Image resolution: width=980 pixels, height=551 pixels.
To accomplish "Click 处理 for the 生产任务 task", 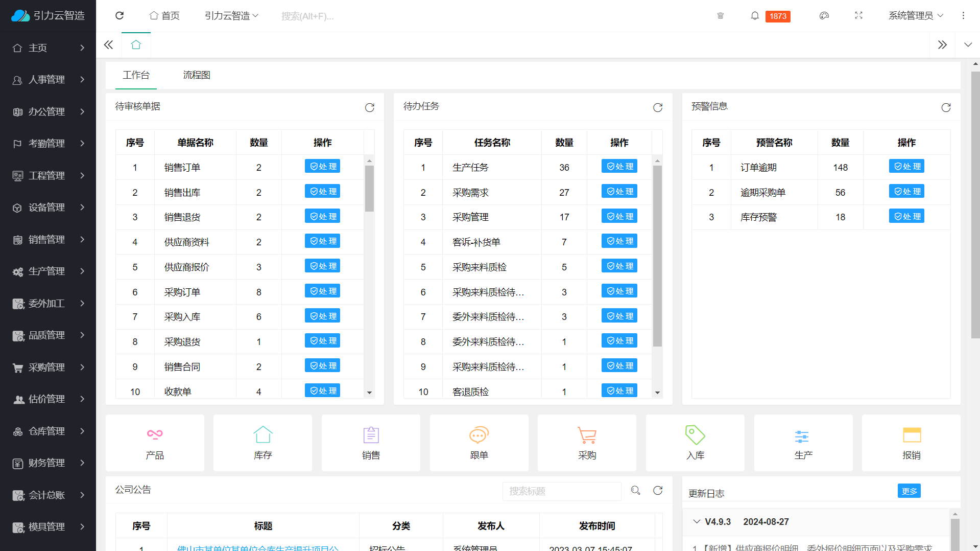I will (619, 166).
